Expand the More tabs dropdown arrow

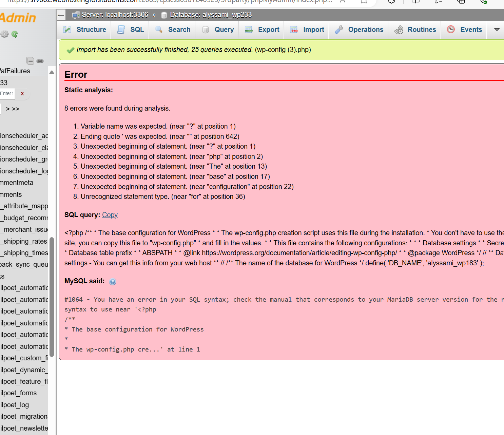497,30
